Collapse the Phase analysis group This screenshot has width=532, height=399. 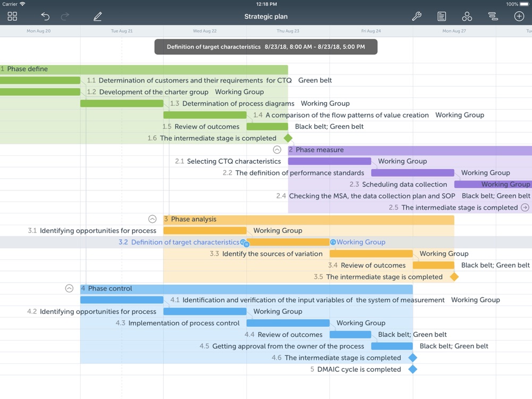(x=152, y=219)
